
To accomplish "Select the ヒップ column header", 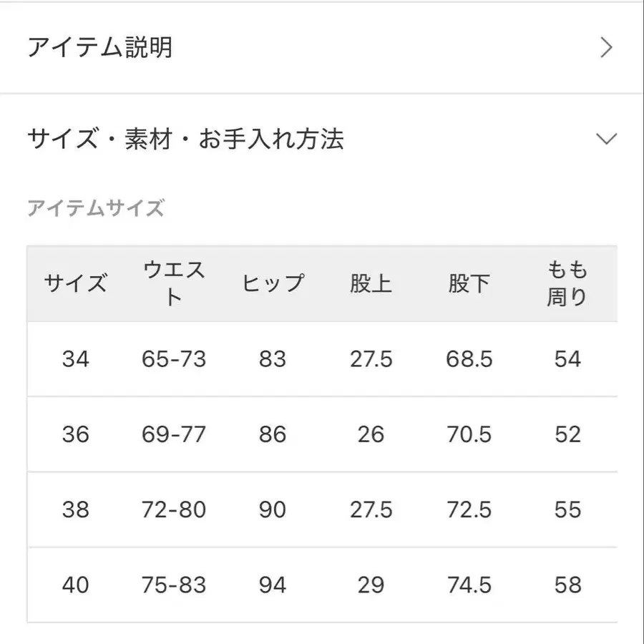I will [273, 283].
